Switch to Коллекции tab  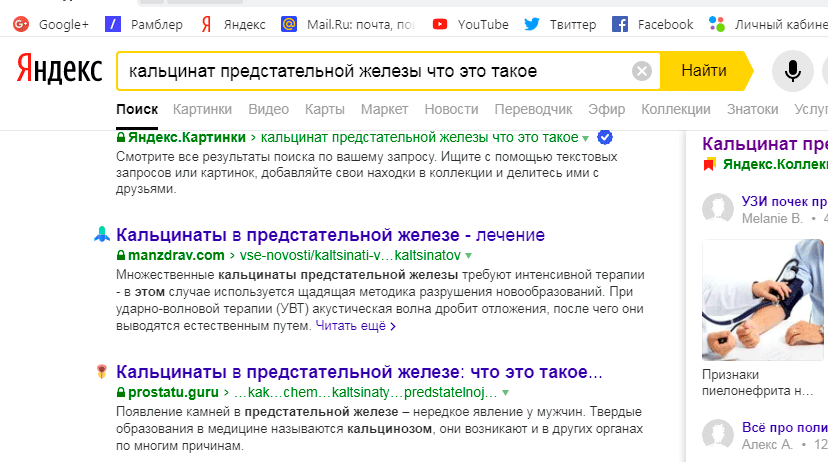pos(676,109)
